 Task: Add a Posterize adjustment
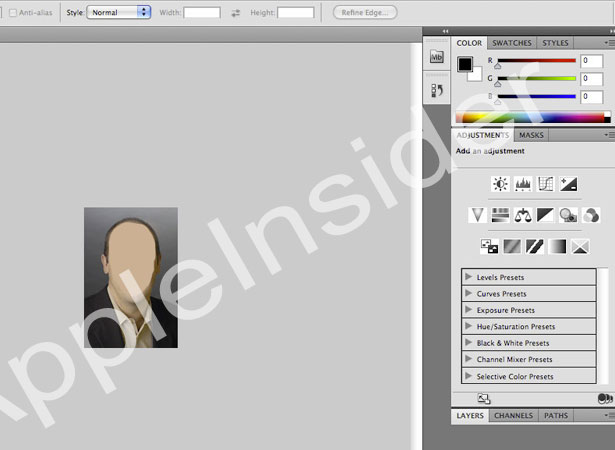[x=512, y=246]
